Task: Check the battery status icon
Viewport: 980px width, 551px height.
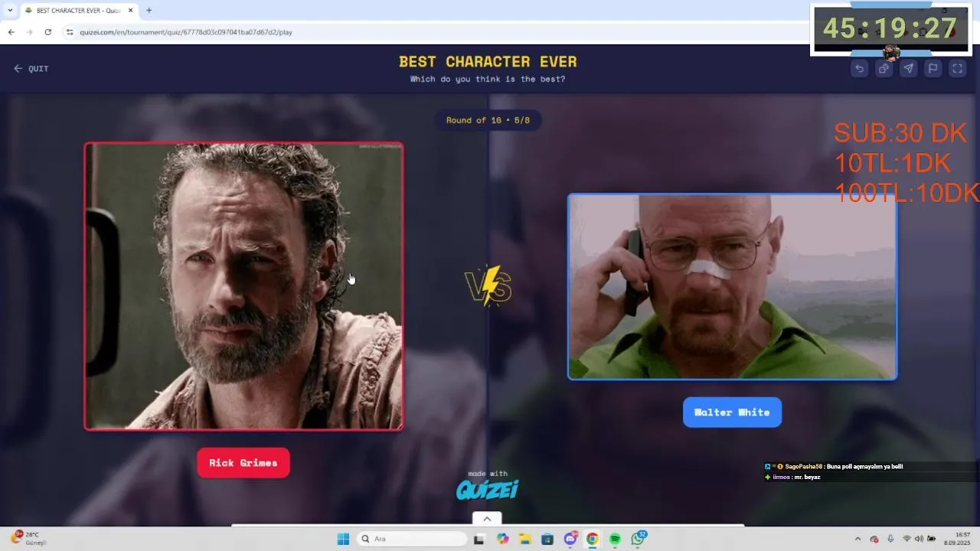Action: [x=931, y=539]
